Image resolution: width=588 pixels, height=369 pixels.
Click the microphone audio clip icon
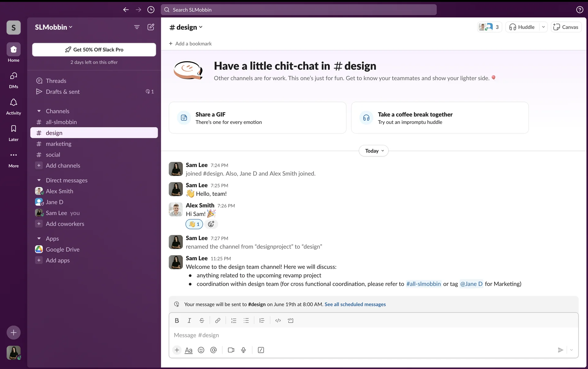pos(243,350)
